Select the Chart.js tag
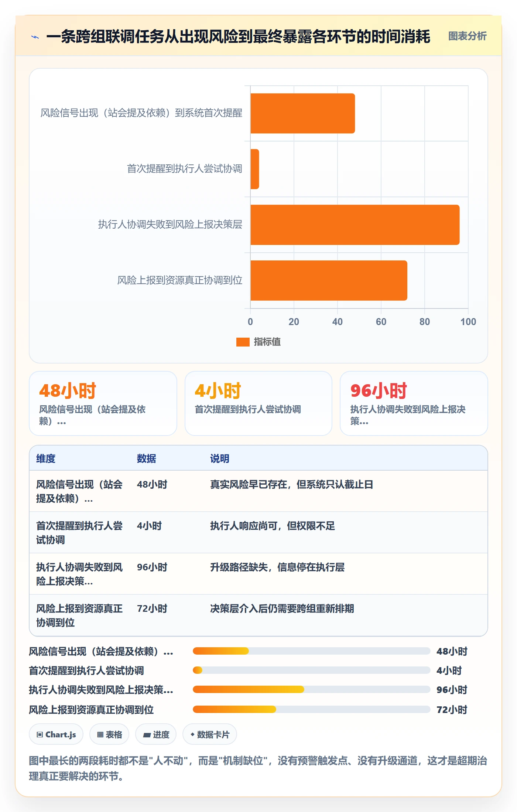517x812 pixels. 56,734
